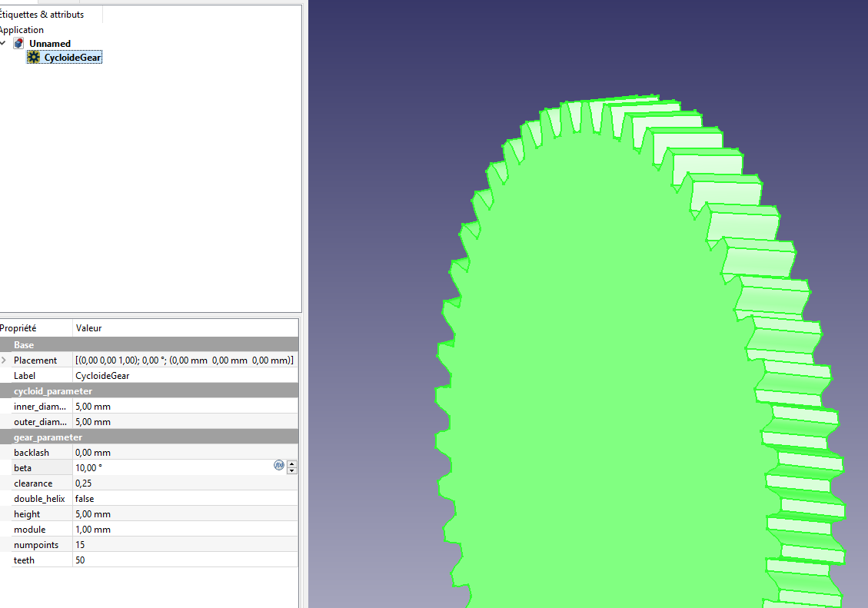Click the gear_parameter group header
Viewport: 868px width, 608px height.
click(x=149, y=437)
